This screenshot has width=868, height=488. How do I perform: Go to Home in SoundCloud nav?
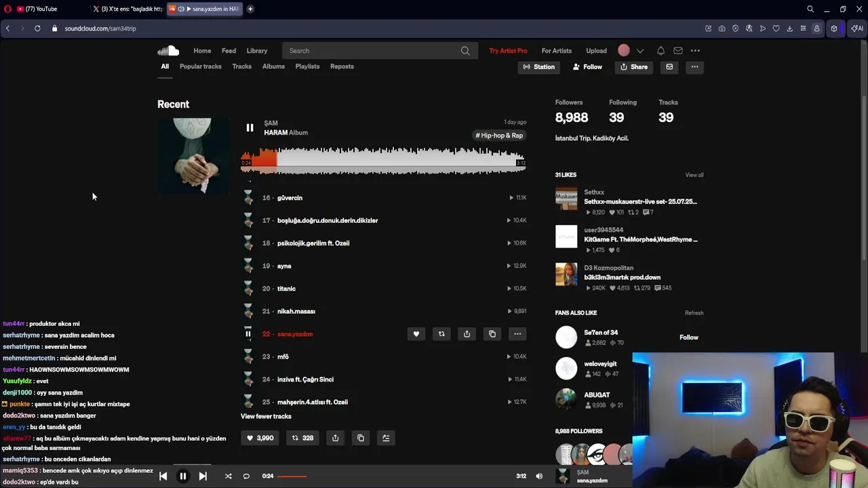(202, 51)
